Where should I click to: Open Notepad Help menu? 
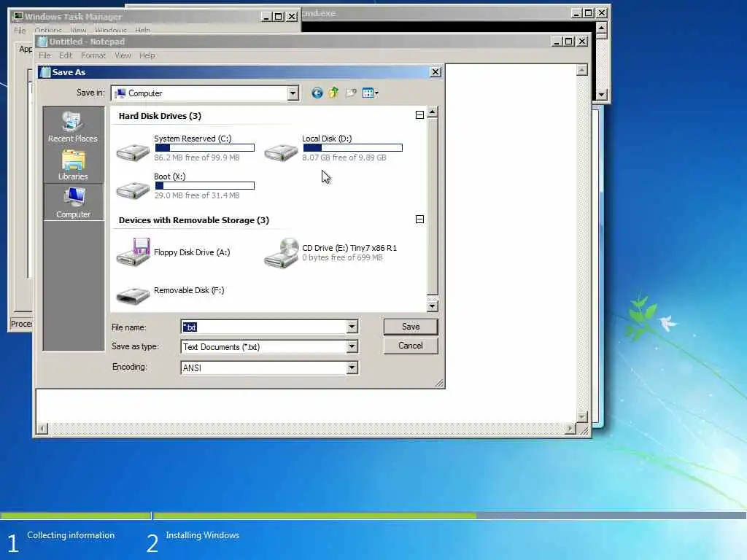147,55
